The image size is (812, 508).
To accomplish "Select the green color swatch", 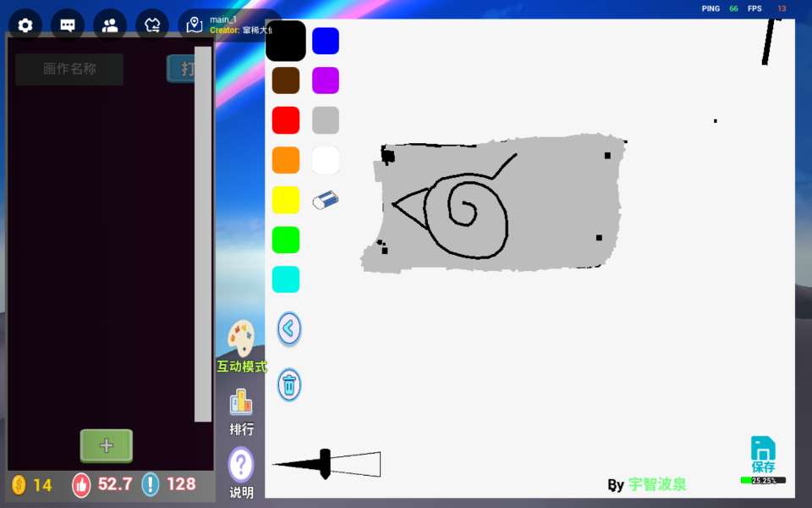I will [286, 240].
